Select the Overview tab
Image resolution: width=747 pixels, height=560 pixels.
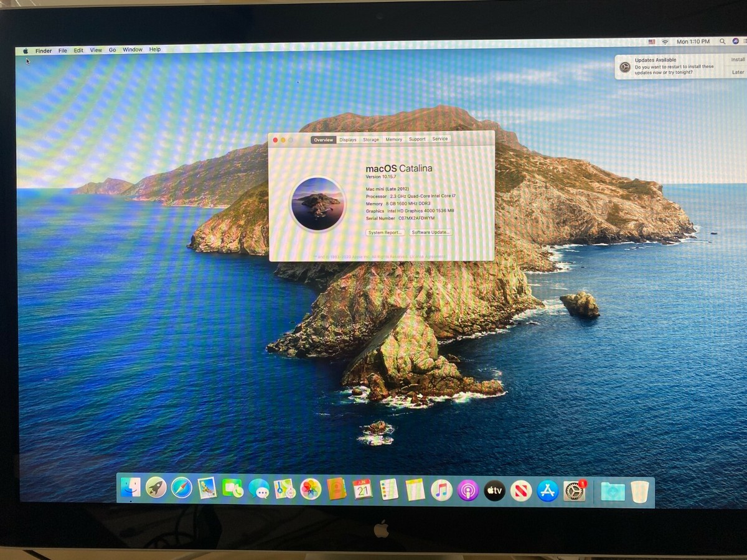tap(324, 140)
